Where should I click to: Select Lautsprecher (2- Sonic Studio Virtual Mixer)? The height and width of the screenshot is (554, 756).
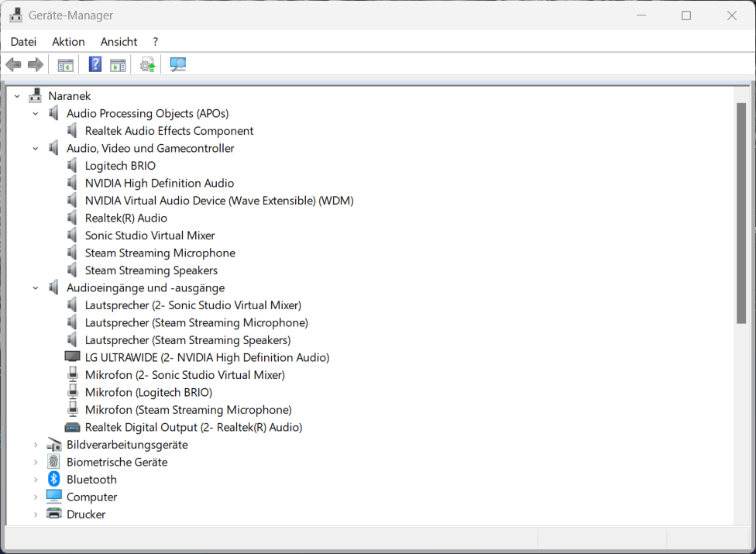pos(194,305)
